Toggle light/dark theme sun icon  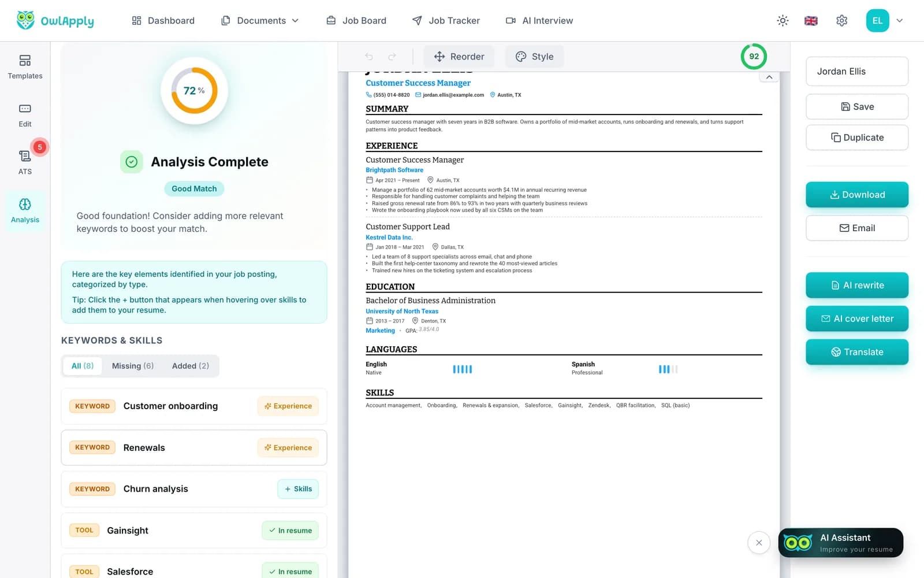(x=783, y=21)
